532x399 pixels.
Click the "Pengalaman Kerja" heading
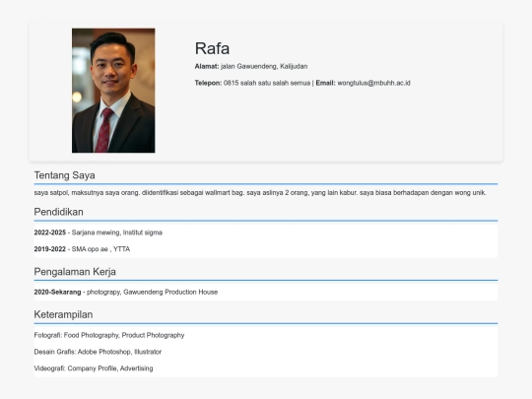tap(75, 272)
